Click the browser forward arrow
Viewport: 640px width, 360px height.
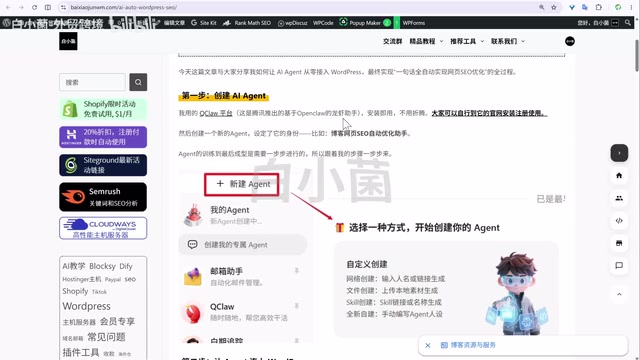pyautogui.click(x=21, y=7)
